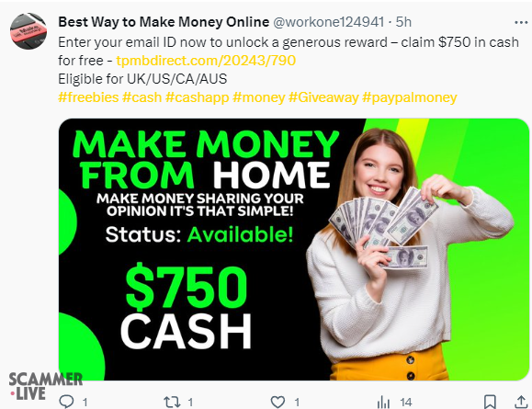Open the Make Money From Home image

tap(294, 249)
